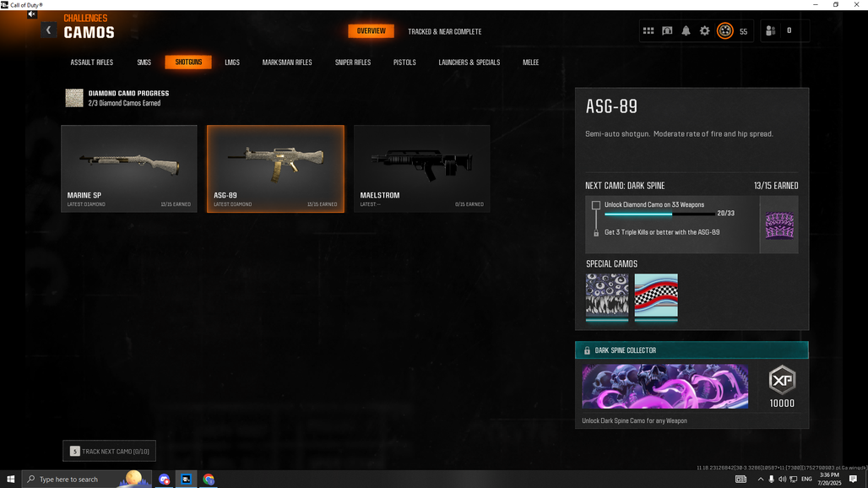Image resolution: width=868 pixels, height=488 pixels.
Task: Open the settings gear icon
Action: tap(704, 31)
